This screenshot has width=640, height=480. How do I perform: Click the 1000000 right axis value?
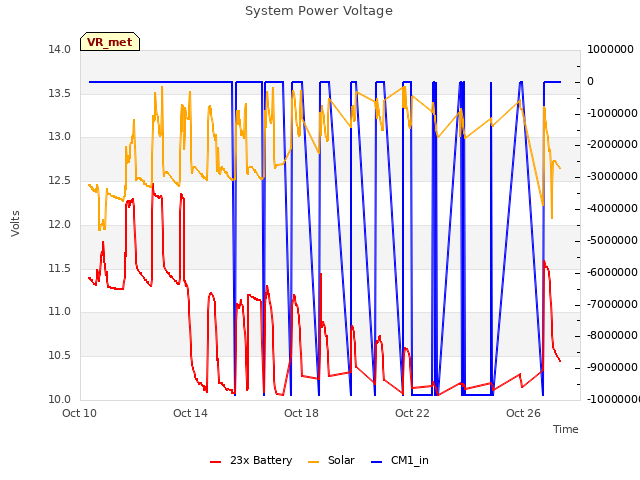(x=610, y=49)
